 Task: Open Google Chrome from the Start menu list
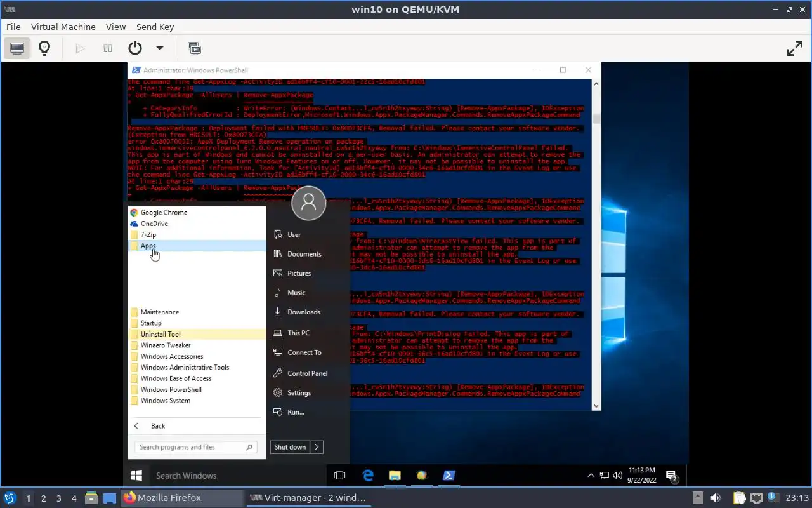[197, 213]
